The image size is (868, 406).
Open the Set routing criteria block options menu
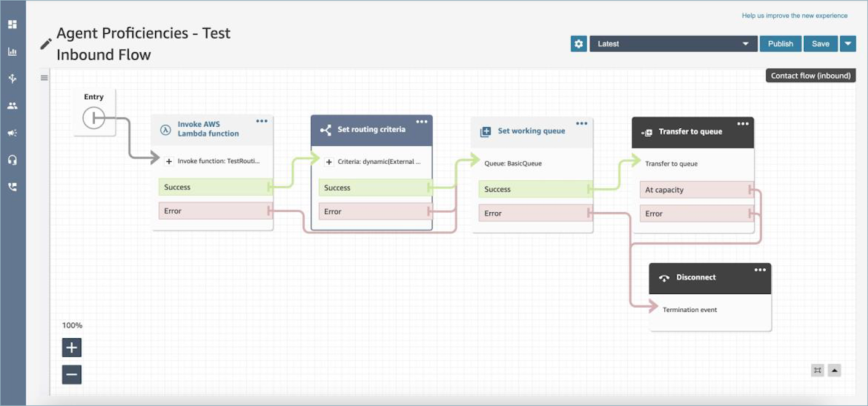pos(421,121)
